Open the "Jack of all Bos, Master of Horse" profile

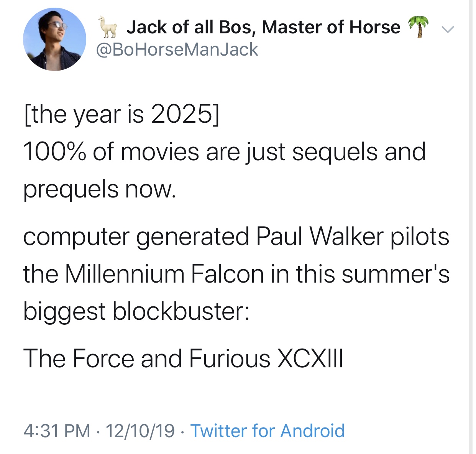(263, 27)
